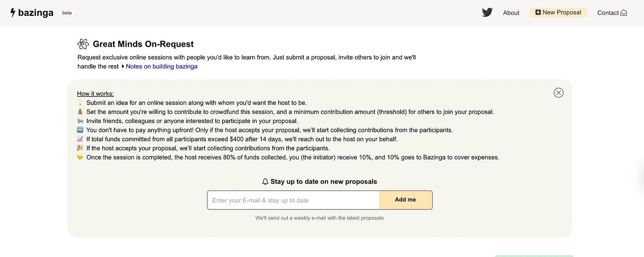Click the handshake emoji on the last step

(80, 157)
